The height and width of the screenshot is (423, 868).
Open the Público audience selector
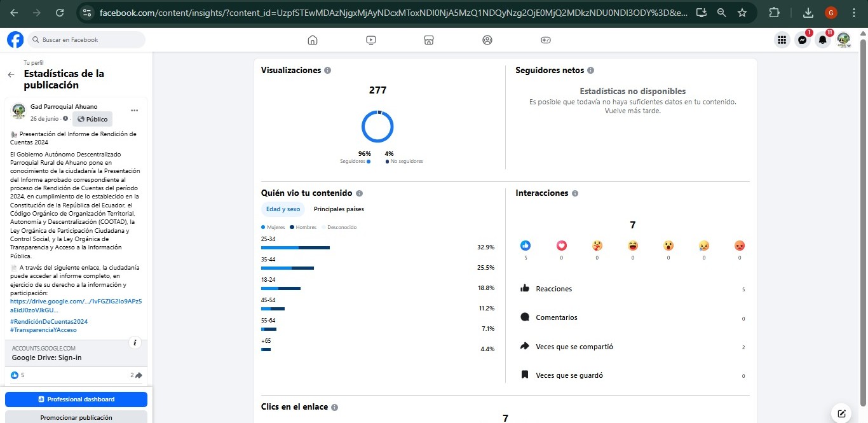[x=92, y=119]
